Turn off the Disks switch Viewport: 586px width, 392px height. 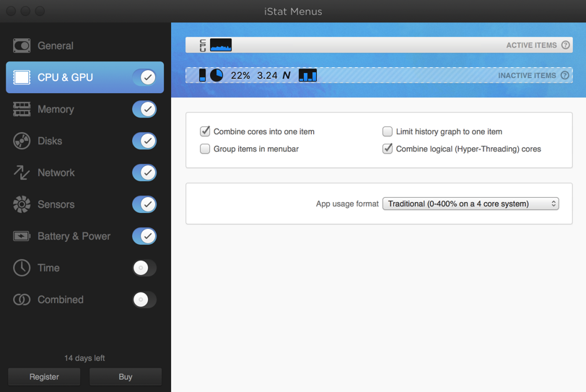tap(144, 141)
